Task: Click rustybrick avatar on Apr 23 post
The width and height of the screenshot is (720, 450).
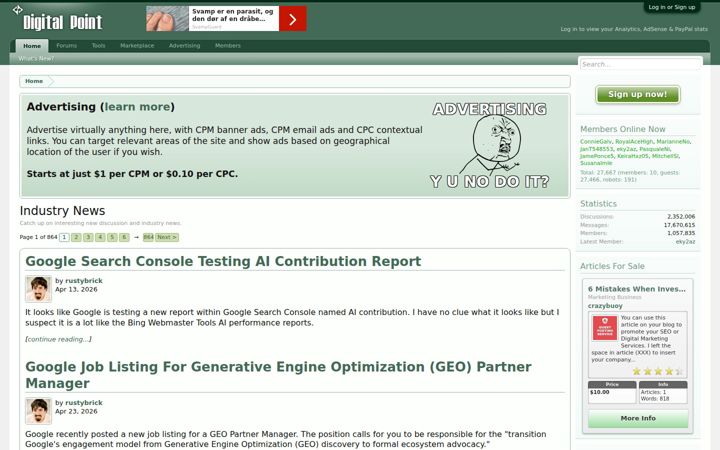Action: coord(39,411)
